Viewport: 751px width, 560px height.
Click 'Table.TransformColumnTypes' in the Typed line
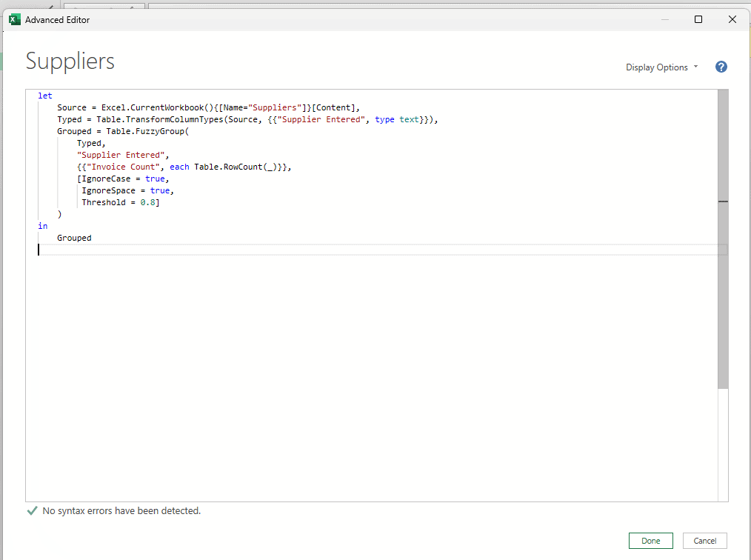(x=160, y=120)
